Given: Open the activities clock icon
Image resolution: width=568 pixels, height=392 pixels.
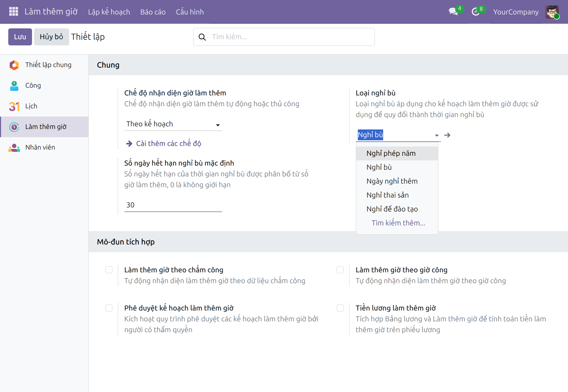Looking at the screenshot, I should click(475, 12).
